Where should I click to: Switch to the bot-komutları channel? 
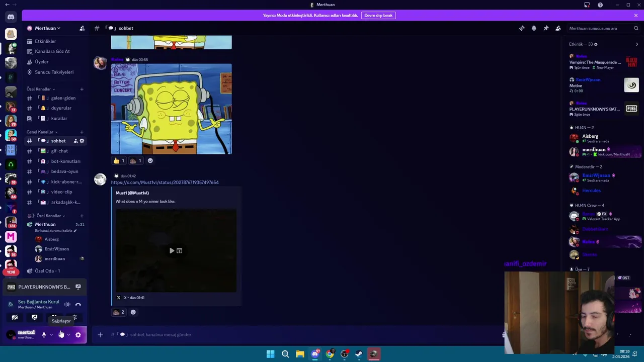tap(55, 161)
